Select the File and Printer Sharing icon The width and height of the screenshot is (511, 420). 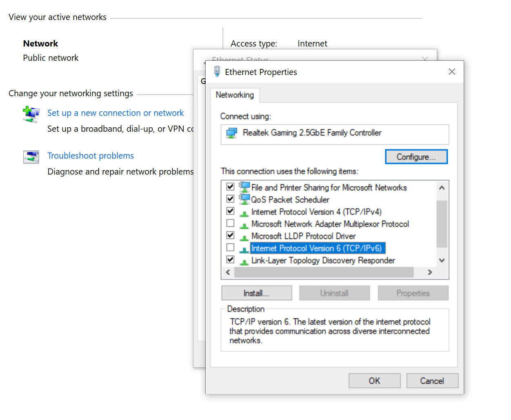coord(244,187)
